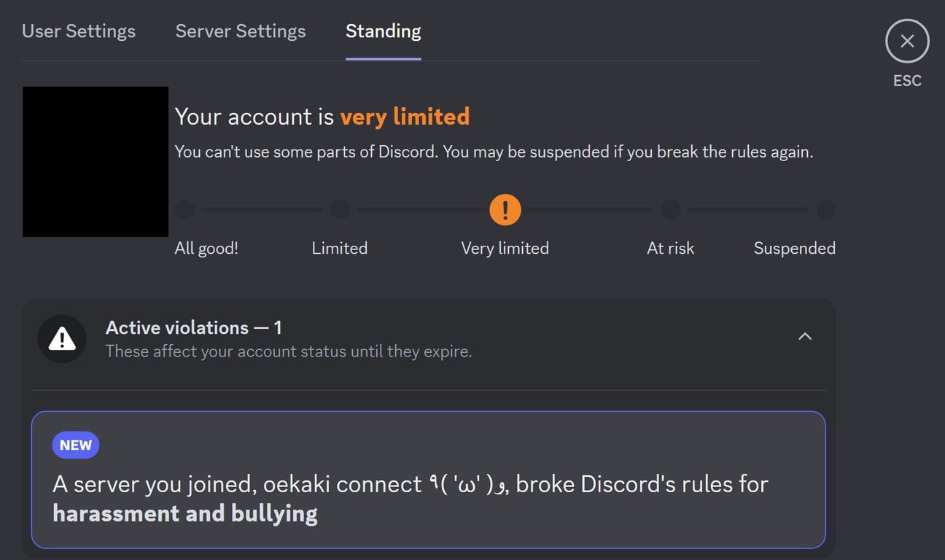
Task: Click the Limited status dot
Action: point(340,210)
